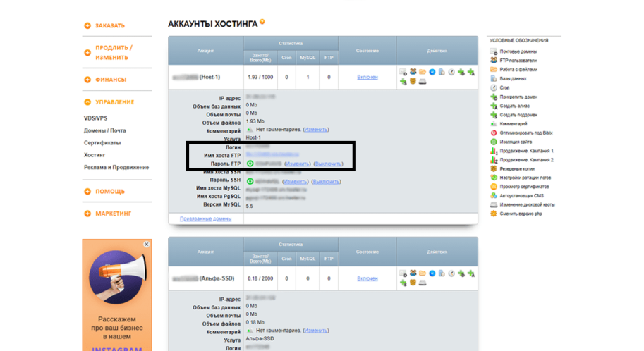Open databases icon for Host-1
644x351 pixels.
coord(442,72)
